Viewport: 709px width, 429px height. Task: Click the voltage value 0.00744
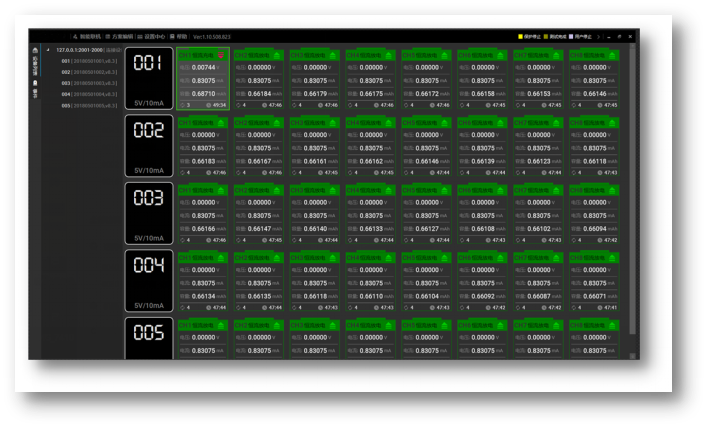coord(203,67)
